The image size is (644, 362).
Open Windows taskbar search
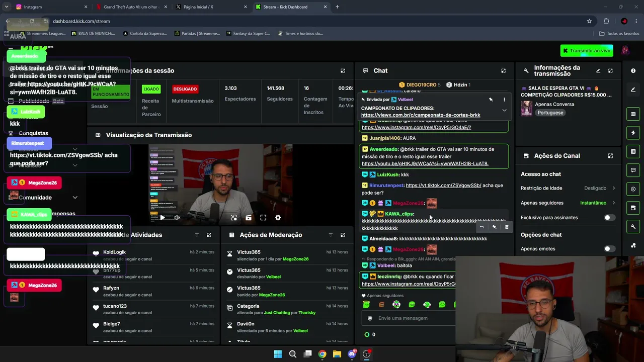tap(293, 354)
